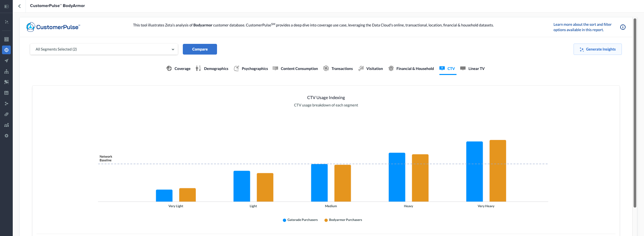Click the back arrow beside CustomerPulse BodyArmor
This screenshot has height=236, width=644.
19,6
